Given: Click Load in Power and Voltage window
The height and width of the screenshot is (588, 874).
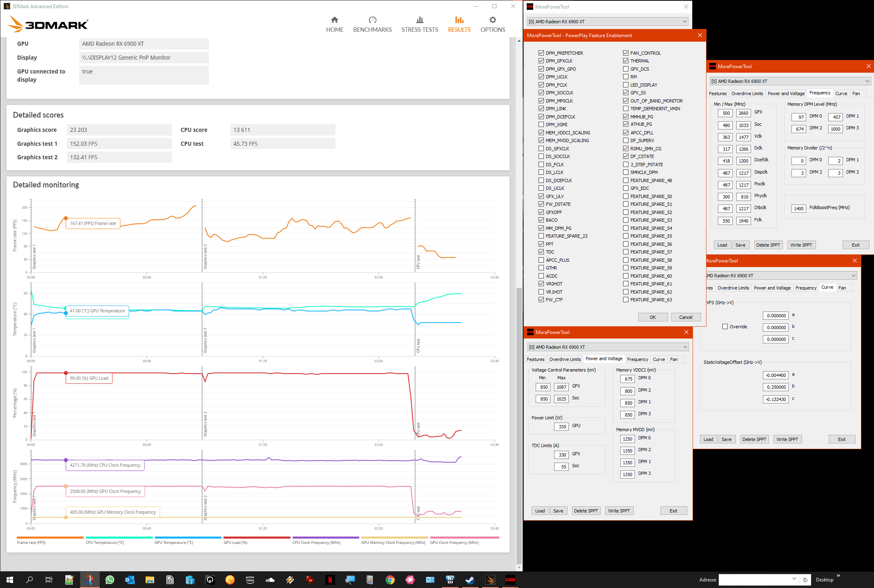Looking at the screenshot, I should click(x=540, y=511).
